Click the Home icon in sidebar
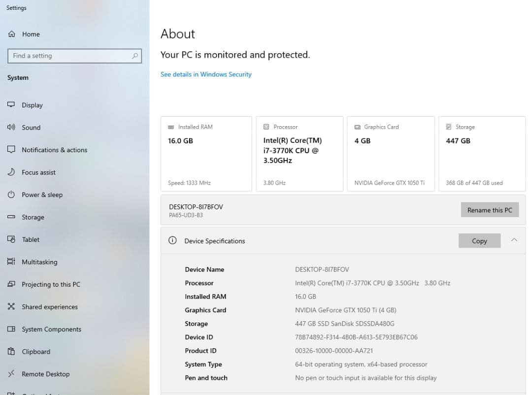The height and width of the screenshot is (395, 532). click(x=11, y=34)
